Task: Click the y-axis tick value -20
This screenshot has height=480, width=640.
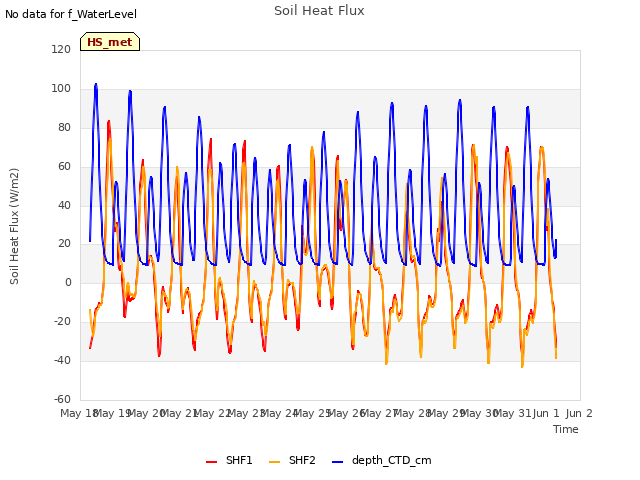Action: 62,321
